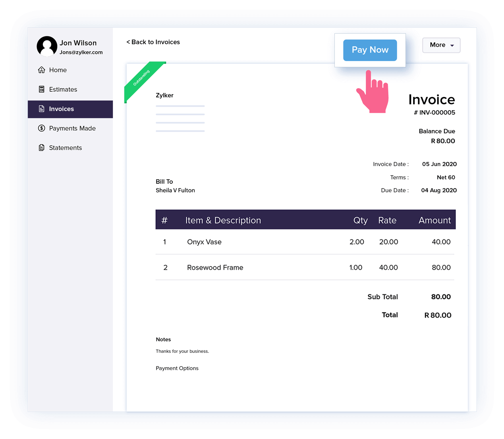Click the Estimates calculator icon

[x=41, y=89]
